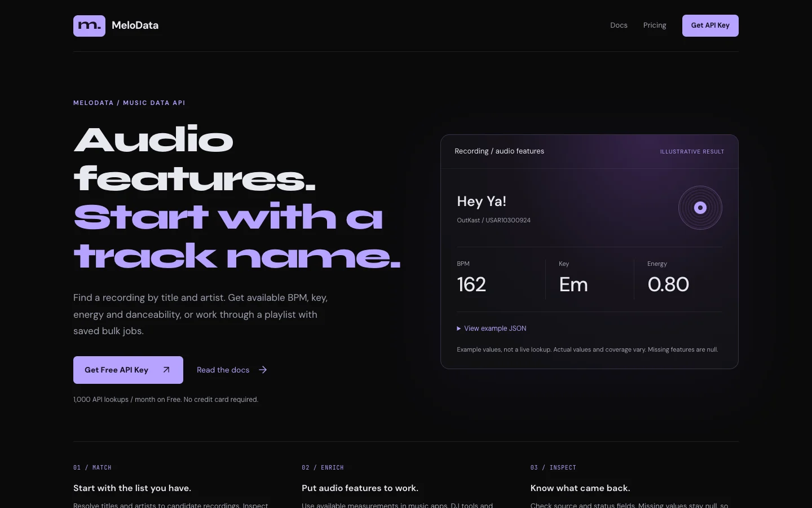The image size is (812, 508).
Task: Click the ILLUSTRATIVE RESULT label
Action: click(x=692, y=152)
